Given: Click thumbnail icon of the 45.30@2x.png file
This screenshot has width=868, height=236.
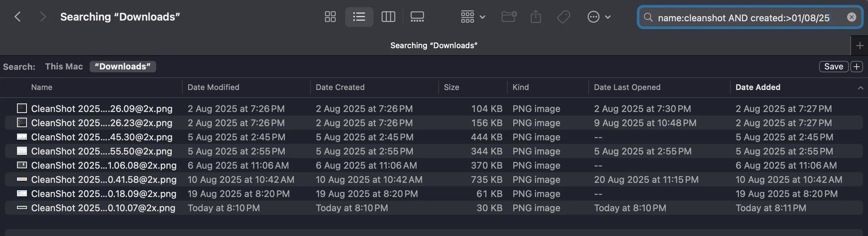Looking at the screenshot, I should point(22,137).
